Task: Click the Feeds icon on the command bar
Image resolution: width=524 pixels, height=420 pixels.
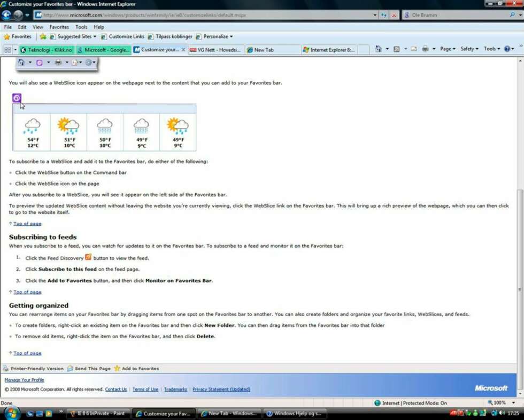Action: [x=396, y=49]
